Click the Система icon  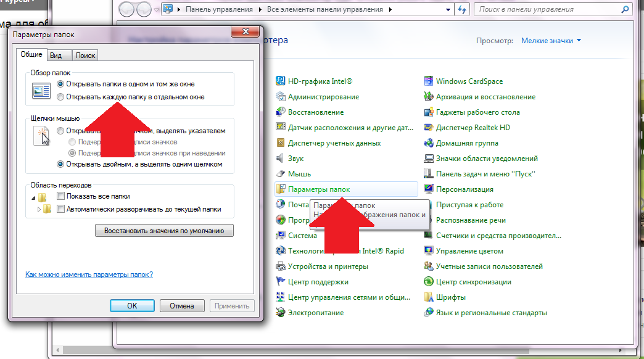click(x=281, y=236)
